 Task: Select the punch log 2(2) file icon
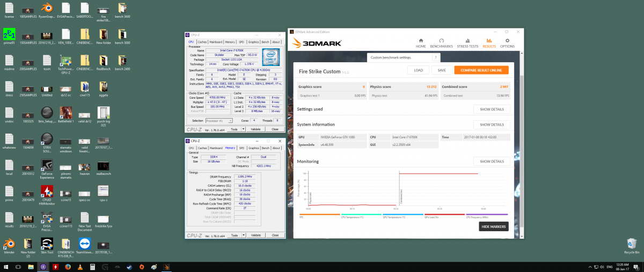pos(104,117)
